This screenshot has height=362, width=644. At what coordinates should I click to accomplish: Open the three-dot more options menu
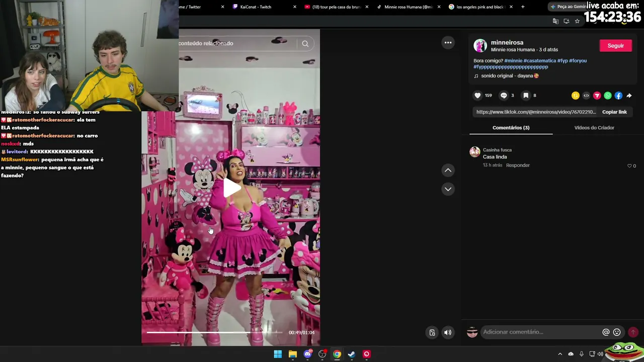tap(448, 43)
